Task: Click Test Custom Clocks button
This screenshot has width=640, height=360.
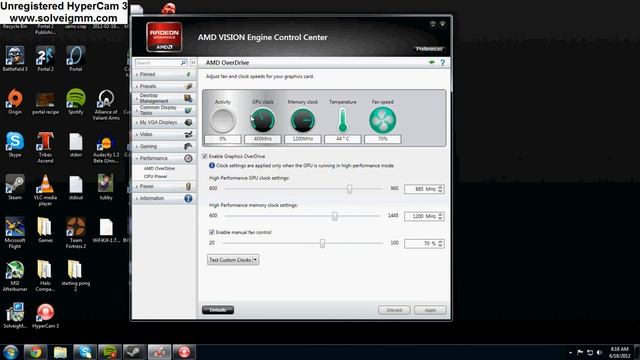Action: 230,260
